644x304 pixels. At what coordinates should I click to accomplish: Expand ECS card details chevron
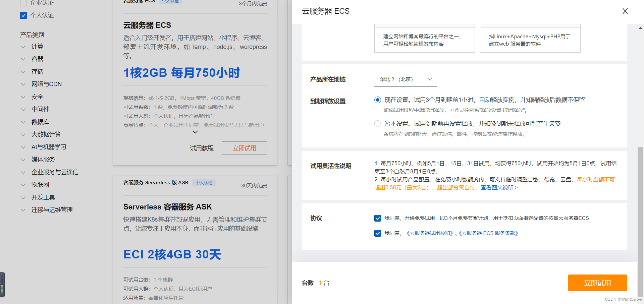195,132
